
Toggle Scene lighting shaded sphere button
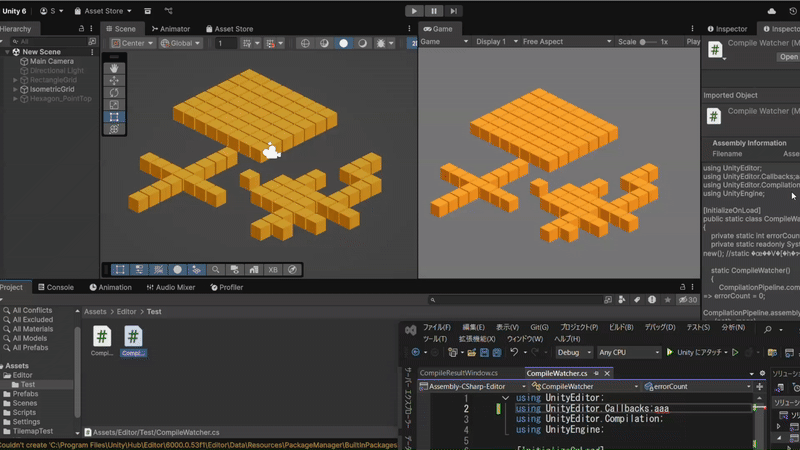(324, 43)
